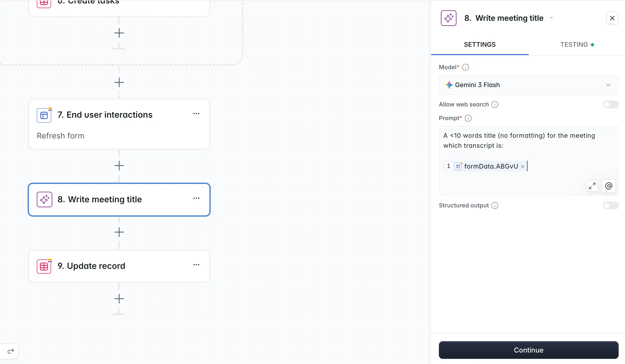Screen dimensions: 625x364
Task: Switch to the TESTING tab
Action: pyautogui.click(x=574, y=44)
